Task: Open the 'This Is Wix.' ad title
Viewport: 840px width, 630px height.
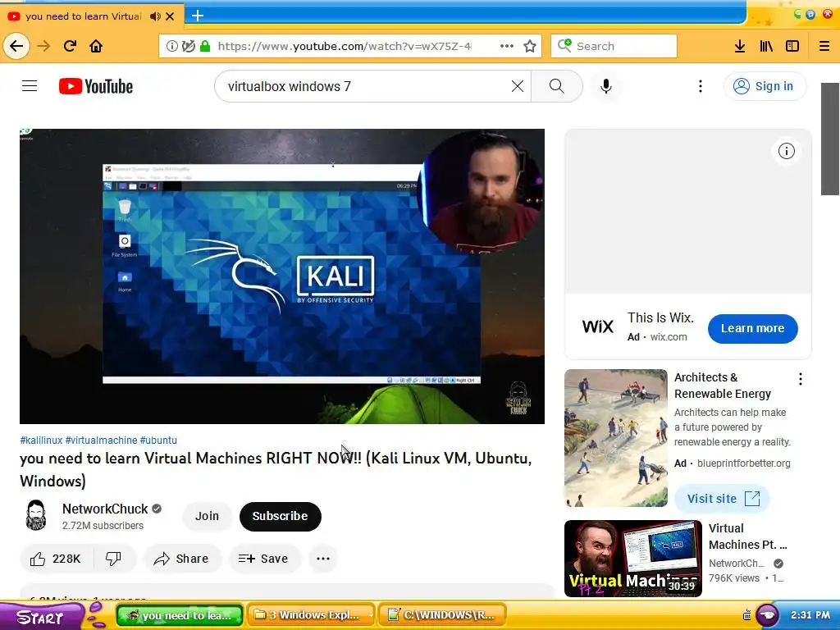Action: pos(660,317)
